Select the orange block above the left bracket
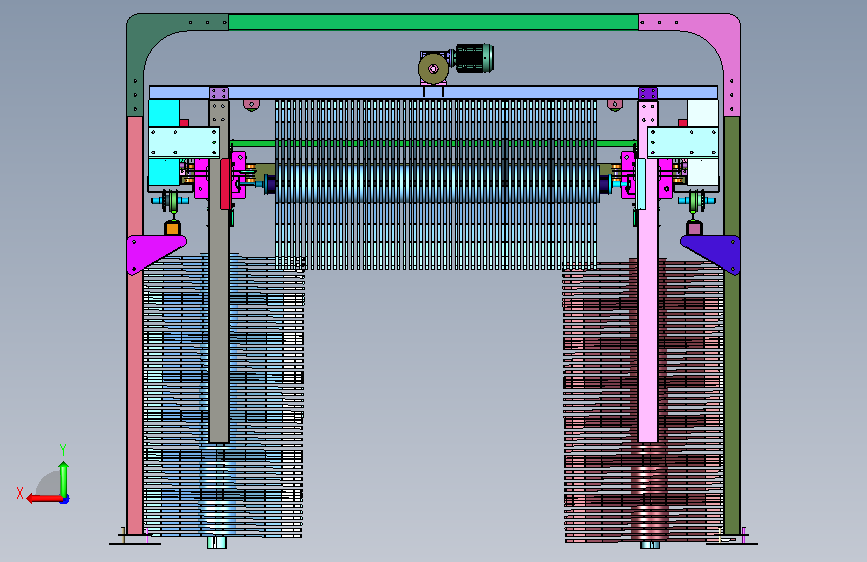The width and height of the screenshot is (867, 562). (x=173, y=228)
